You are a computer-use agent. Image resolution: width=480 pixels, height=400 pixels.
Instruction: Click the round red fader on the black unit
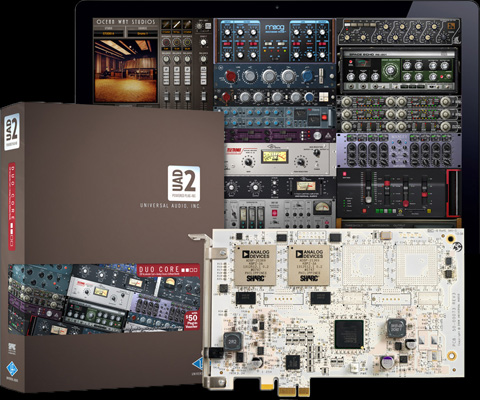[405, 203]
